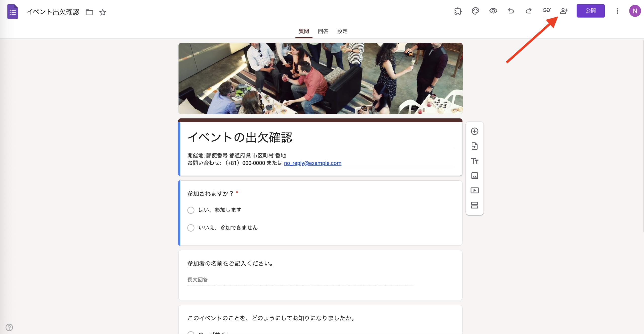Add a new question with the plus icon

[x=474, y=131]
